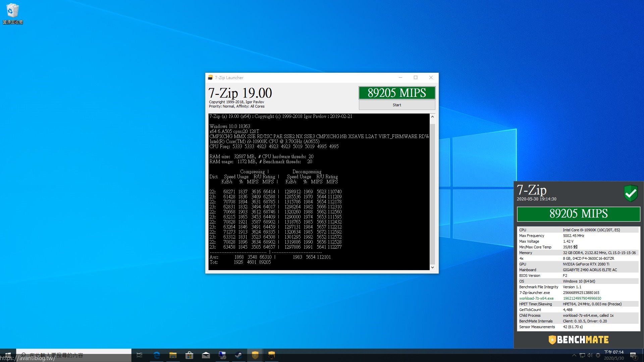
Task: Click the BenchMate panel 7-Zip title
Action: click(532, 190)
